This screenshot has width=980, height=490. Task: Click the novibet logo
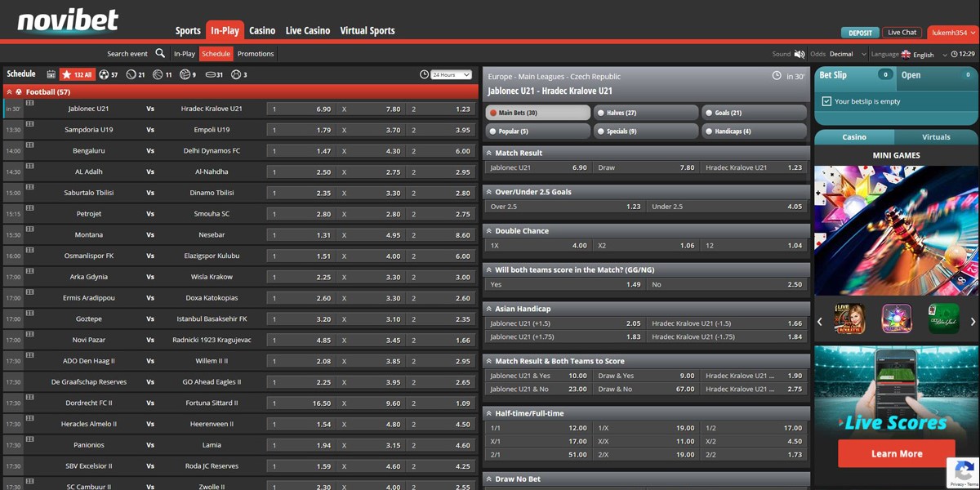pos(68,20)
